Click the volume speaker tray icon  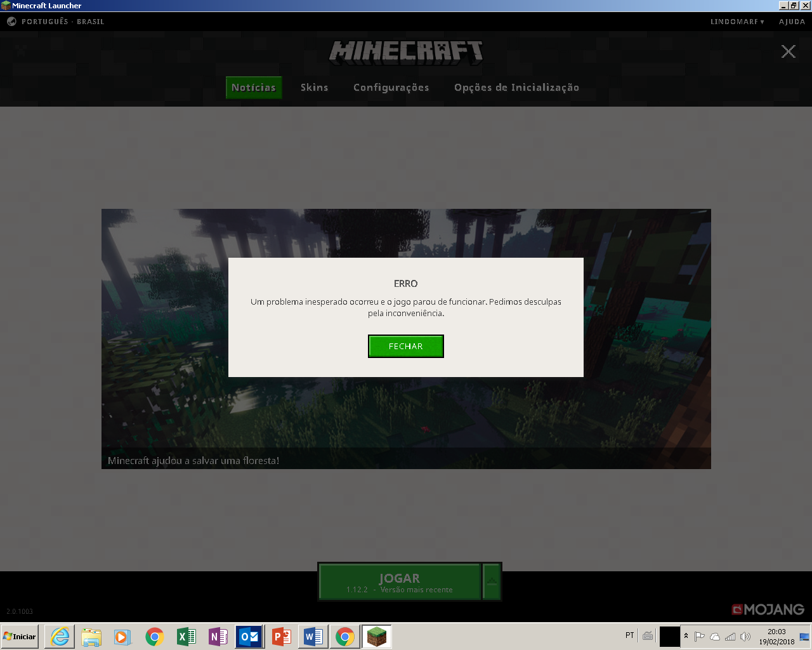point(745,637)
